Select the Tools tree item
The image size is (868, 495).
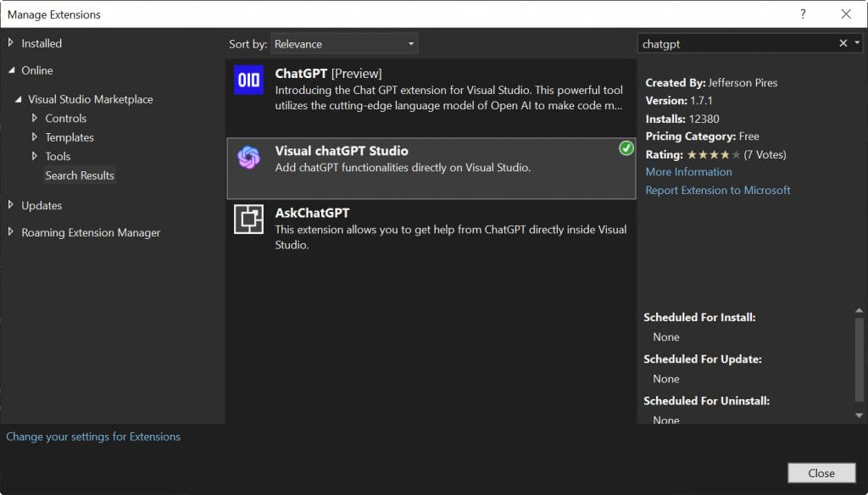tap(58, 156)
